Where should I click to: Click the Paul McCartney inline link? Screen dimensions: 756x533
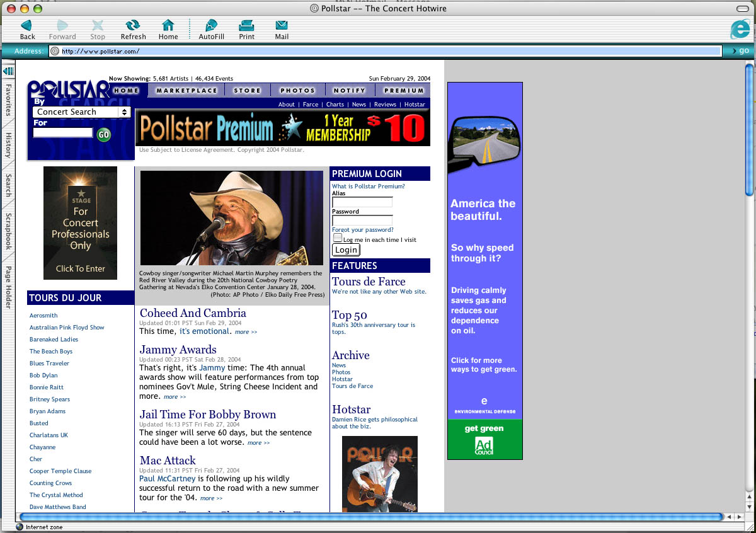[x=168, y=479]
